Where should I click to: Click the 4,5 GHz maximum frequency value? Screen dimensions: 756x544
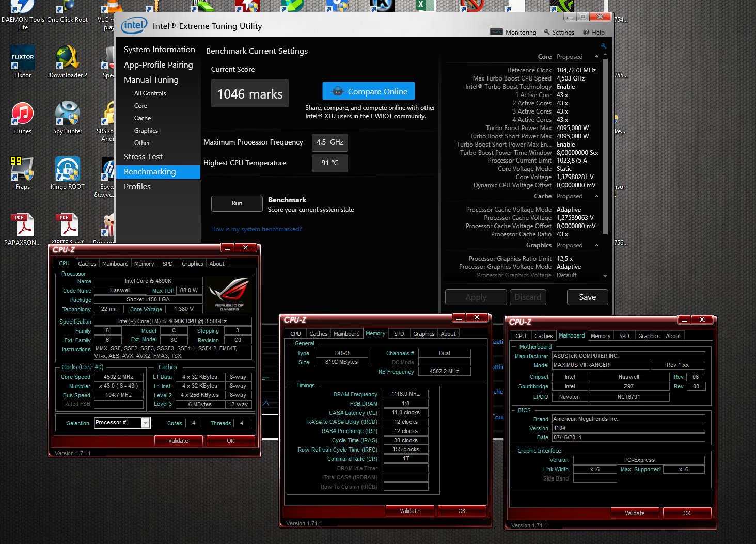(330, 142)
